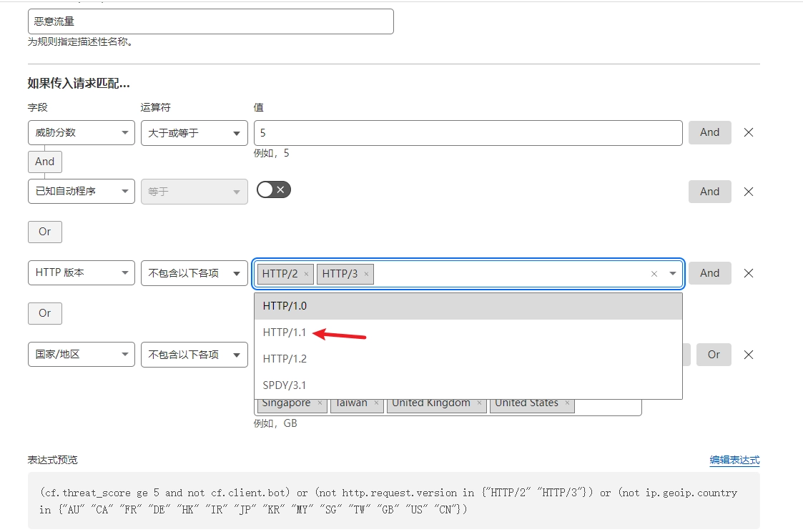The height and width of the screenshot is (532, 803).
Task: Expand the 国家/地区 field dropdown
Action: (x=81, y=355)
